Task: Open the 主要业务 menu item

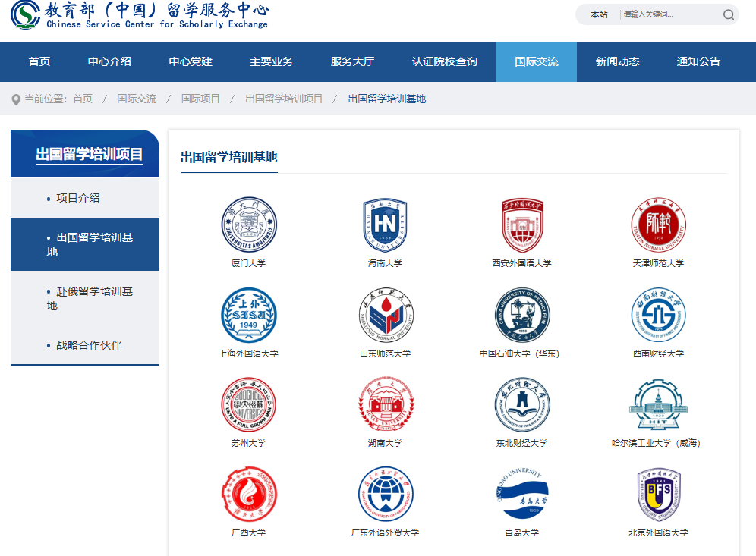Action: click(x=272, y=61)
